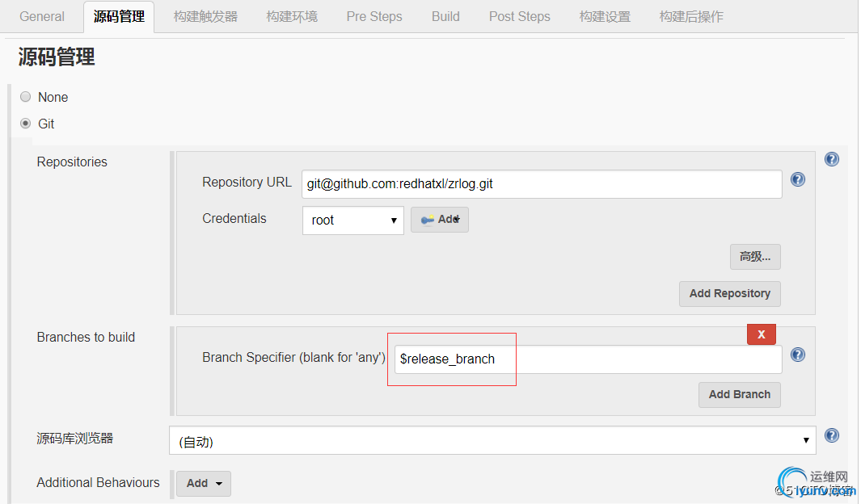The image size is (861, 504).
Task: Click the Additional Behaviours label
Action: point(98,483)
